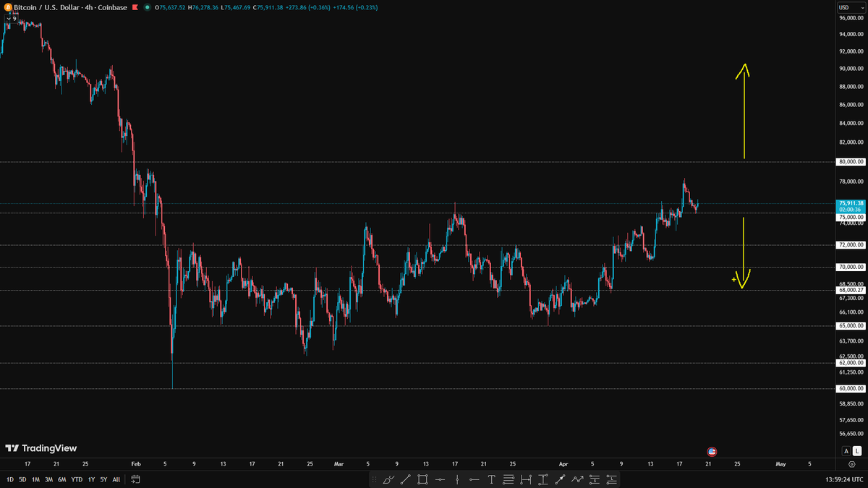Viewport: 868px width, 488px height.
Task: Select the Text annotation tool
Action: coord(491,479)
